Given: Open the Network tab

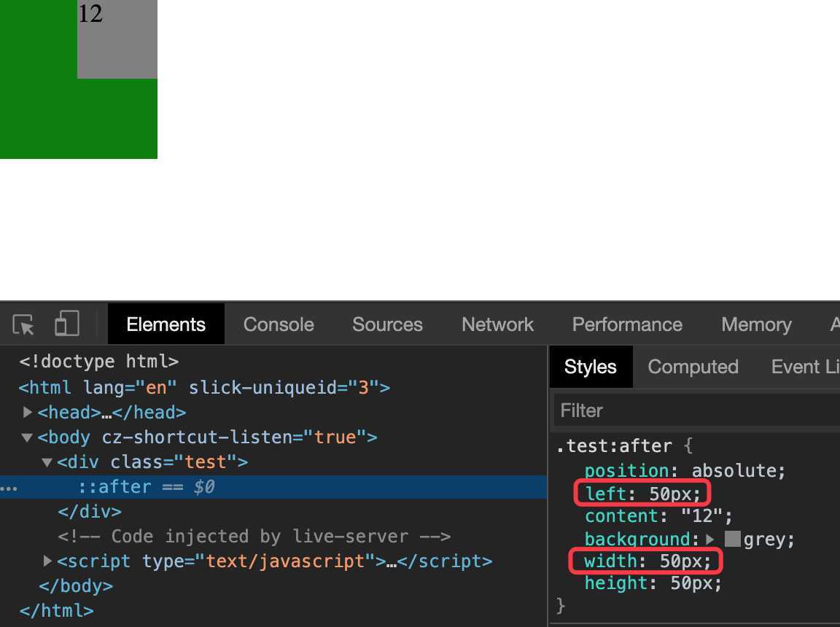Looking at the screenshot, I should (x=498, y=324).
